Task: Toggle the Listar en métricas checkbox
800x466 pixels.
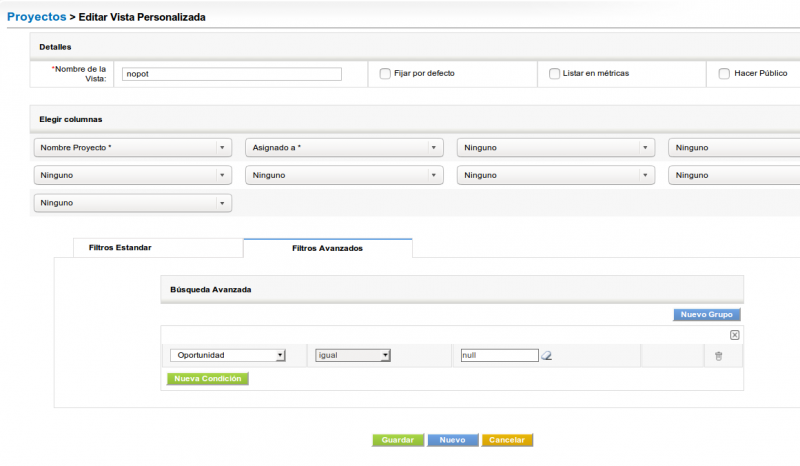Action: pos(555,74)
